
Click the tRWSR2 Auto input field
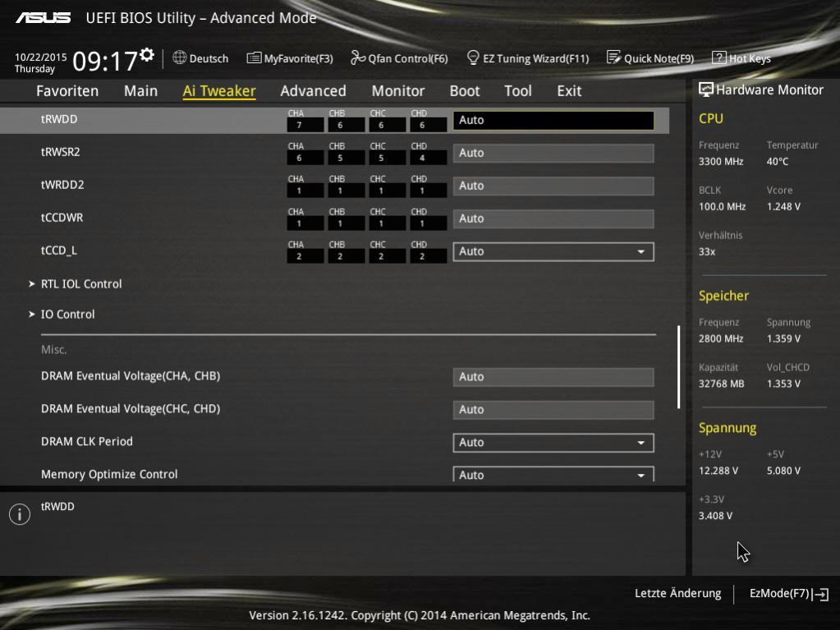coord(553,154)
